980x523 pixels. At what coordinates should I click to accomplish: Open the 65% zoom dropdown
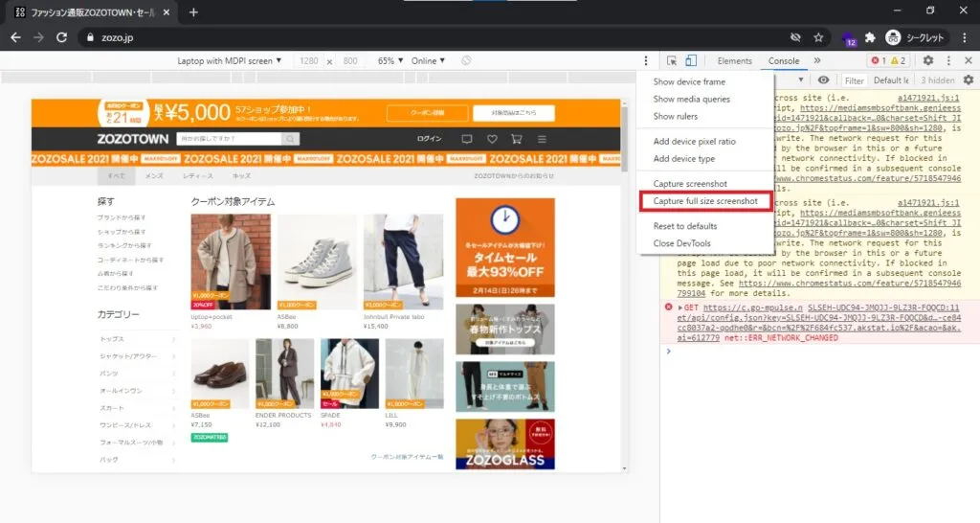pos(390,60)
